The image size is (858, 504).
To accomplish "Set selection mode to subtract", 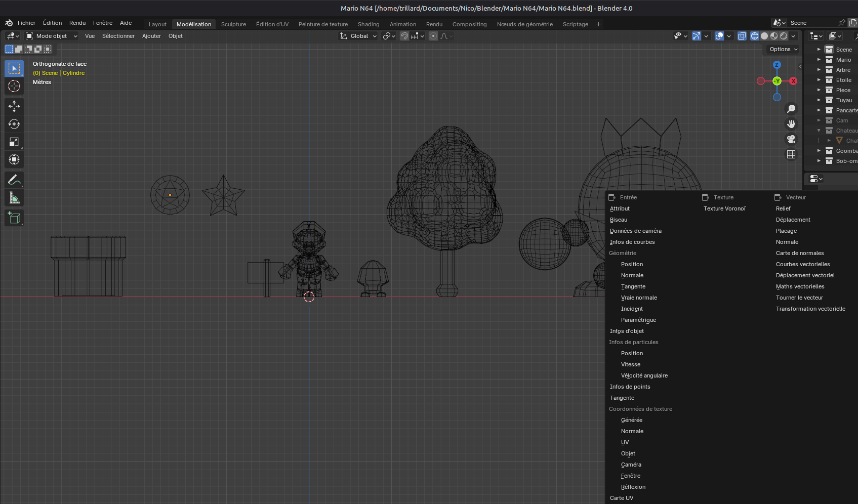I will tap(28, 49).
